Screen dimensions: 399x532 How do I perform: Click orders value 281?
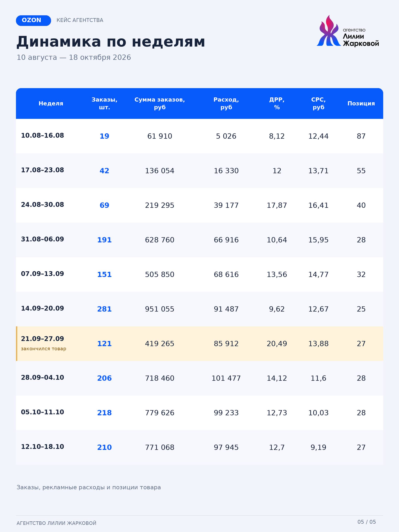click(104, 309)
